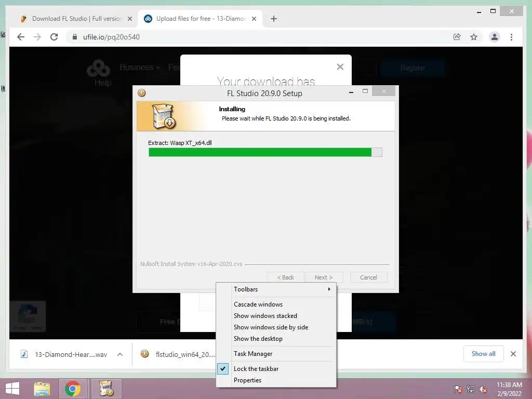532x399 pixels.
Task: Open Action Center flag tray icon
Action: (458, 389)
